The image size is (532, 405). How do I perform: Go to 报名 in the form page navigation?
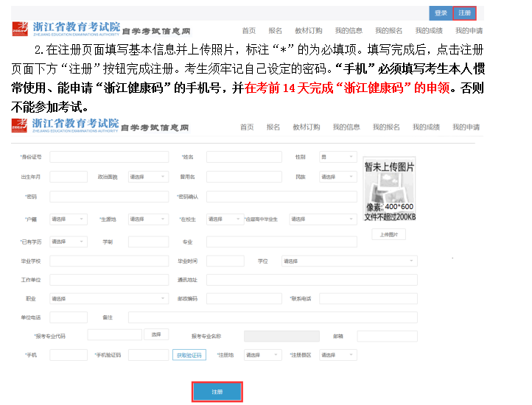(x=273, y=127)
